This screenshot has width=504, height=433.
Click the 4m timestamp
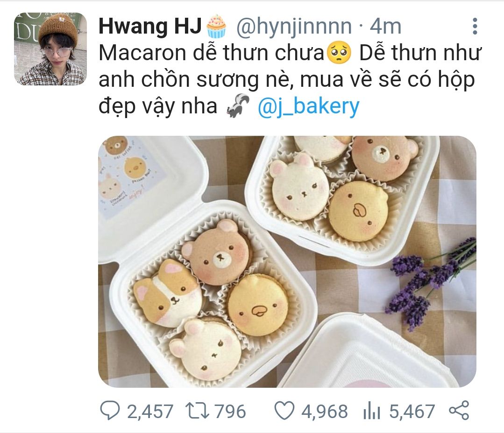point(385,26)
